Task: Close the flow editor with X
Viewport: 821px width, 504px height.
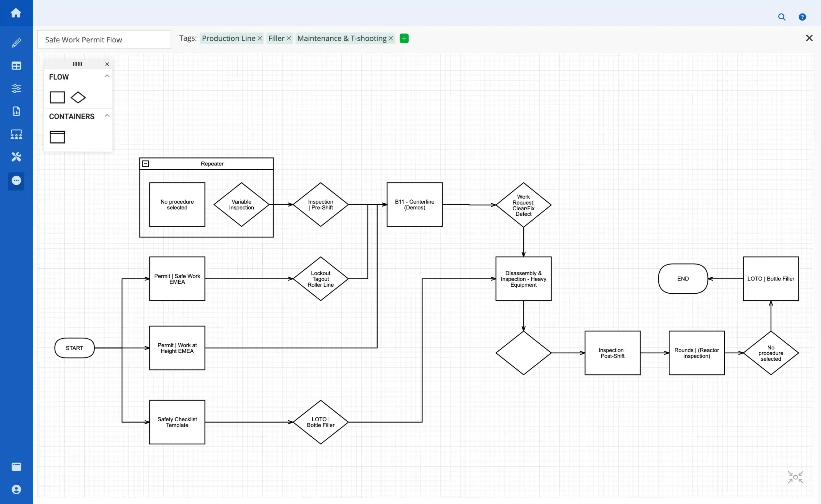Action: 809,38
